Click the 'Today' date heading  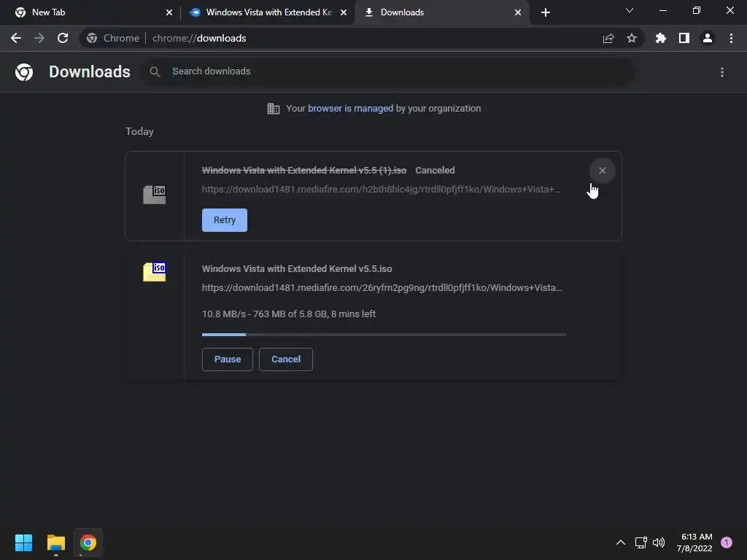click(139, 131)
